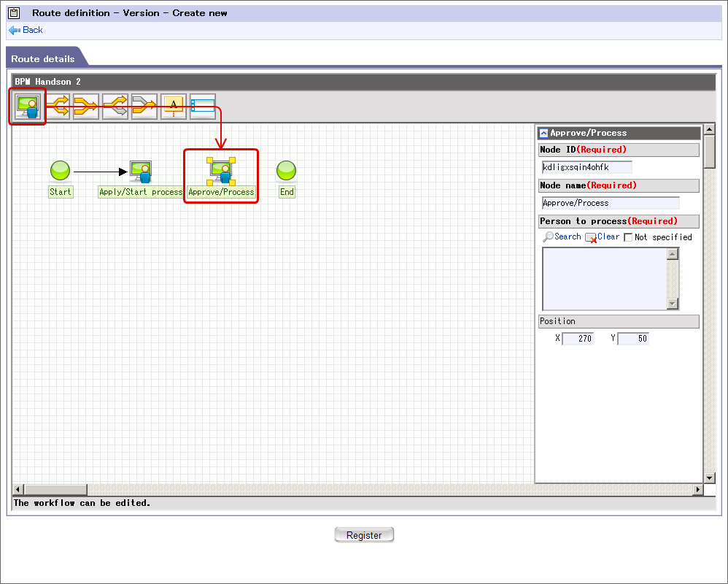Select the green Start node on the canvas

click(x=60, y=171)
